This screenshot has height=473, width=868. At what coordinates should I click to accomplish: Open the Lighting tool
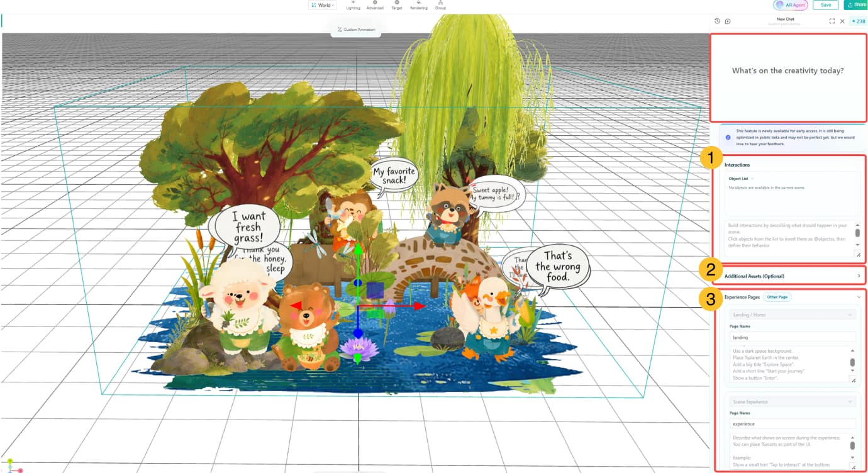353,5
